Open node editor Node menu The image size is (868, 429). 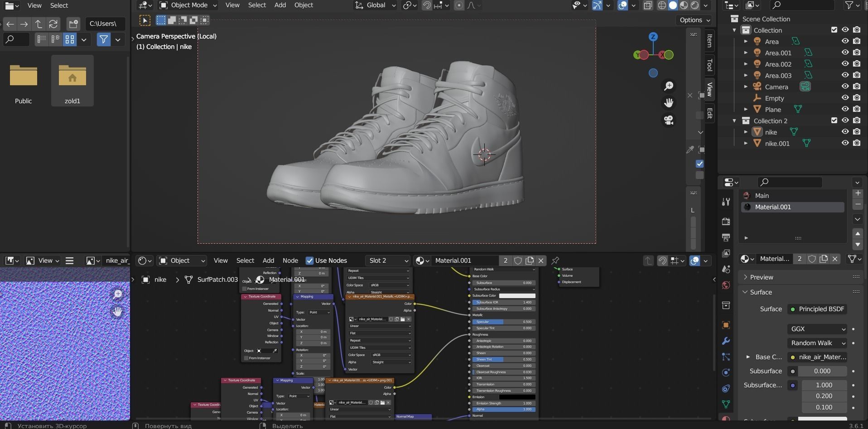290,260
